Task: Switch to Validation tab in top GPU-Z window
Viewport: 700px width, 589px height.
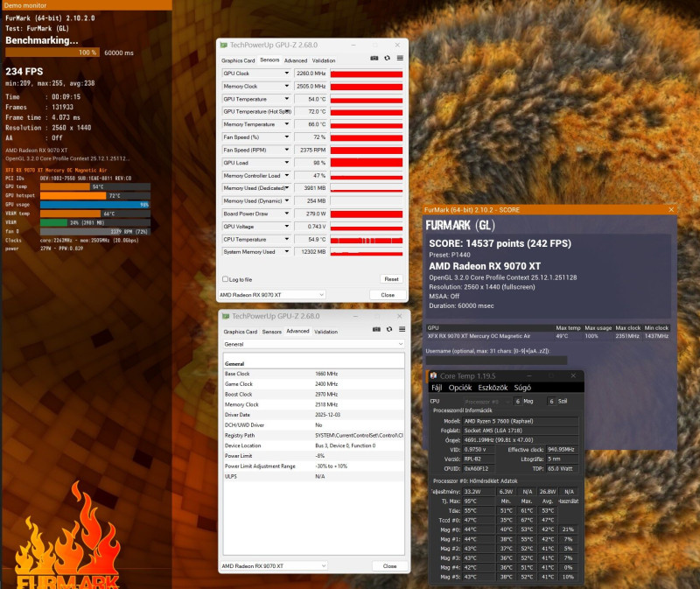Action: (x=324, y=60)
